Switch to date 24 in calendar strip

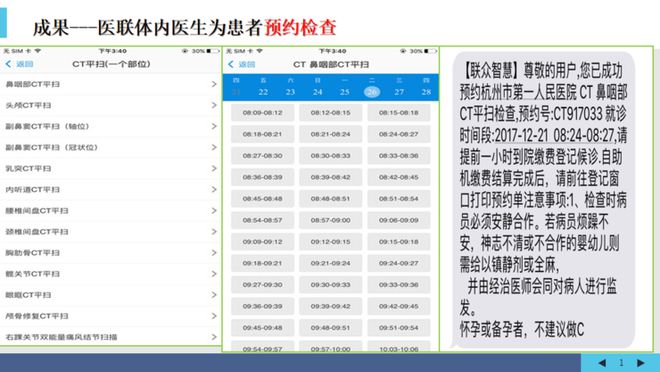(318, 92)
